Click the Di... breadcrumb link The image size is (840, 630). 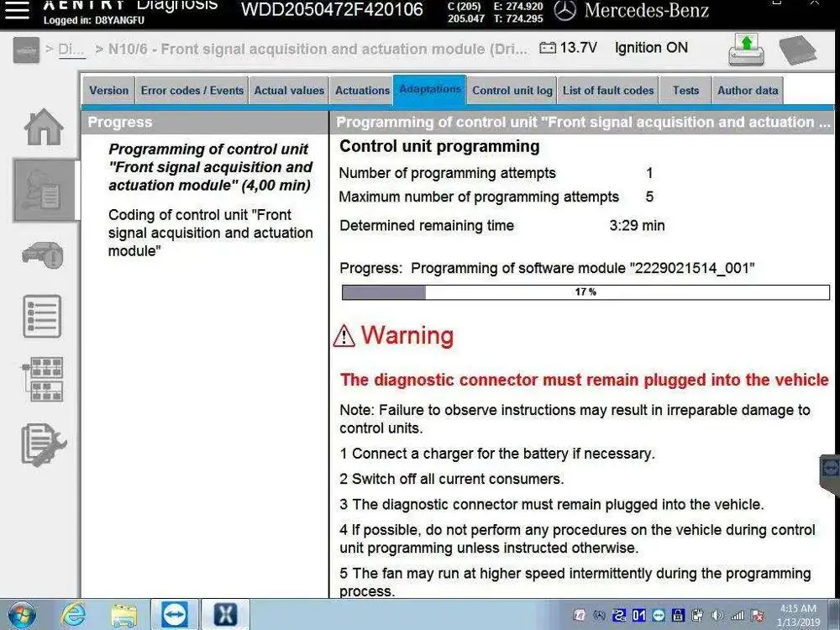[x=71, y=49]
